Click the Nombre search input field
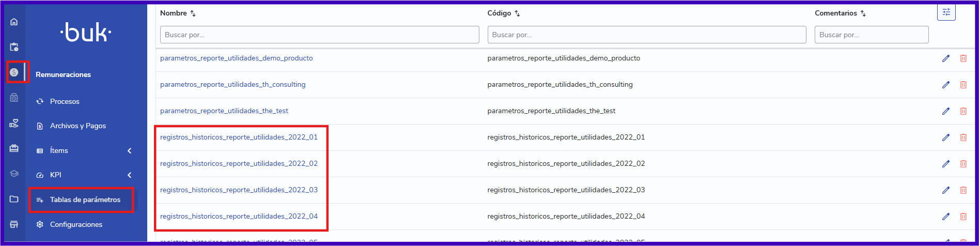The width and height of the screenshot is (980, 246). pyautogui.click(x=319, y=35)
